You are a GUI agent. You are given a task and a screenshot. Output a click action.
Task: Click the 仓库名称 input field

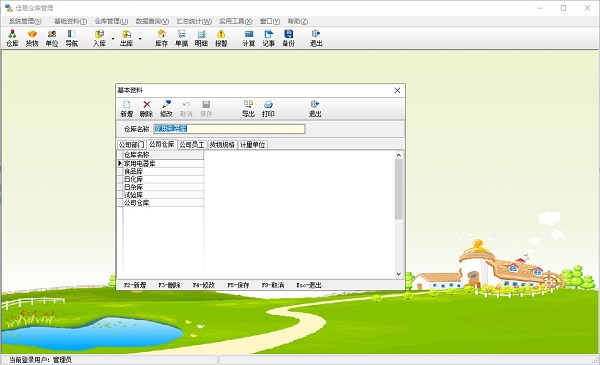pyautogui.click(x=229, y=129)
